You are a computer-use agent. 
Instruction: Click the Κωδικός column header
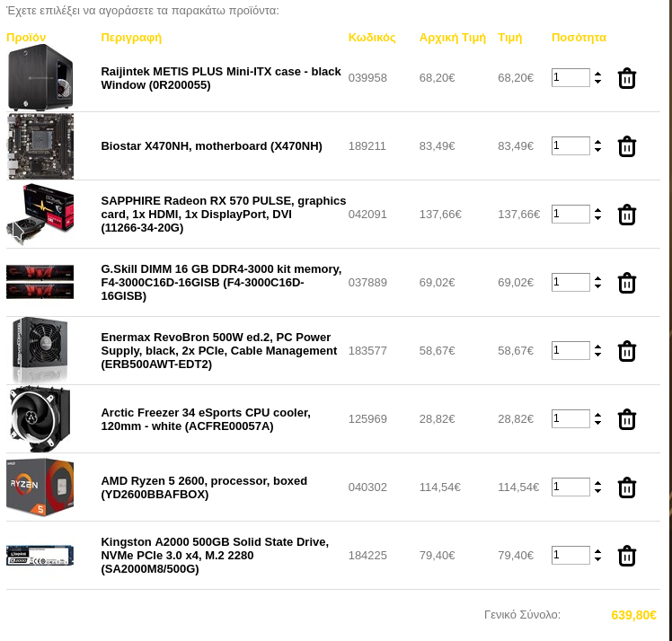(372, 37)
